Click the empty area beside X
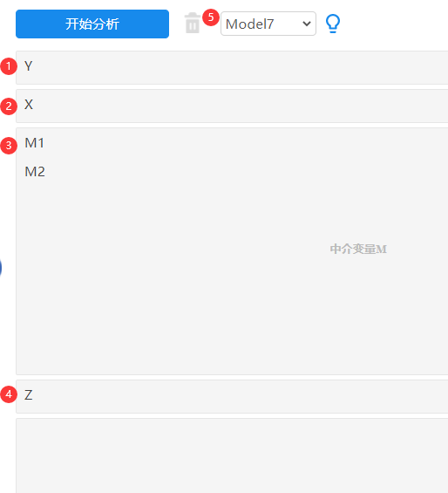This screenshot has width=448, height=493. pyautogui.click(x=241, y=106)
